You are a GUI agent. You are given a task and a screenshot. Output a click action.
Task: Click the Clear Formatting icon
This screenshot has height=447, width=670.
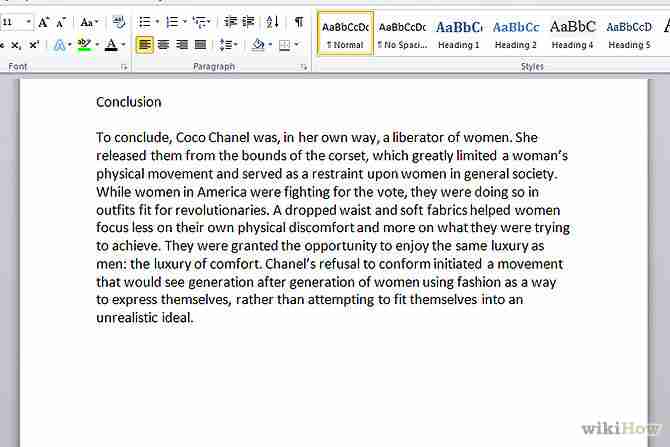tap(119, 21)
